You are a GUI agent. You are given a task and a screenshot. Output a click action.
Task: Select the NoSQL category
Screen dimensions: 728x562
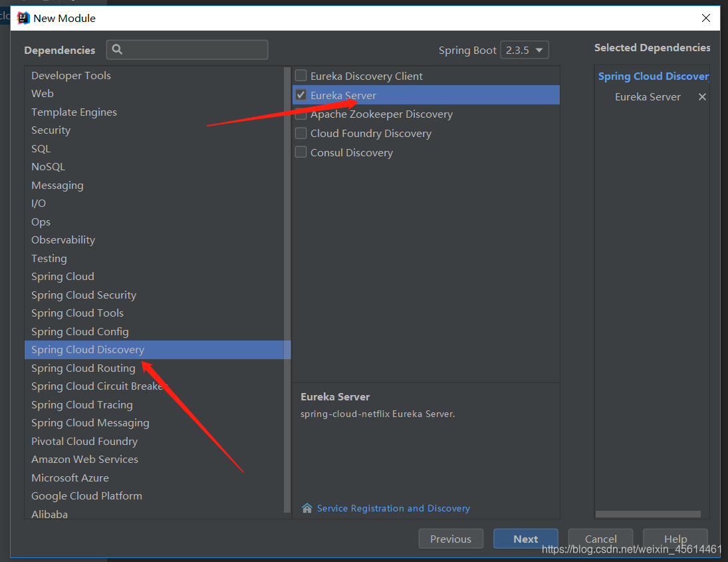tap(154, 167)
